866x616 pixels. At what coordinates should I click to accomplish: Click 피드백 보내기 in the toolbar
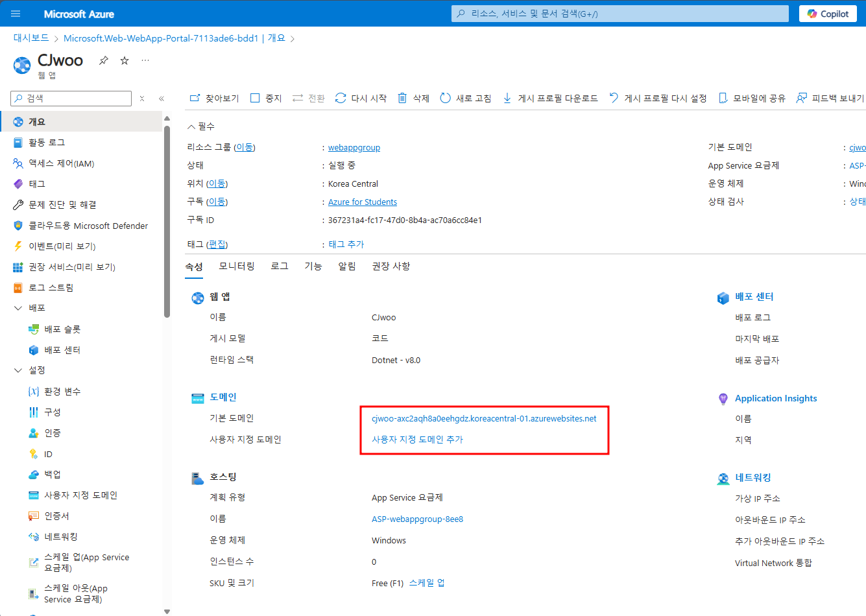[831, 99]
